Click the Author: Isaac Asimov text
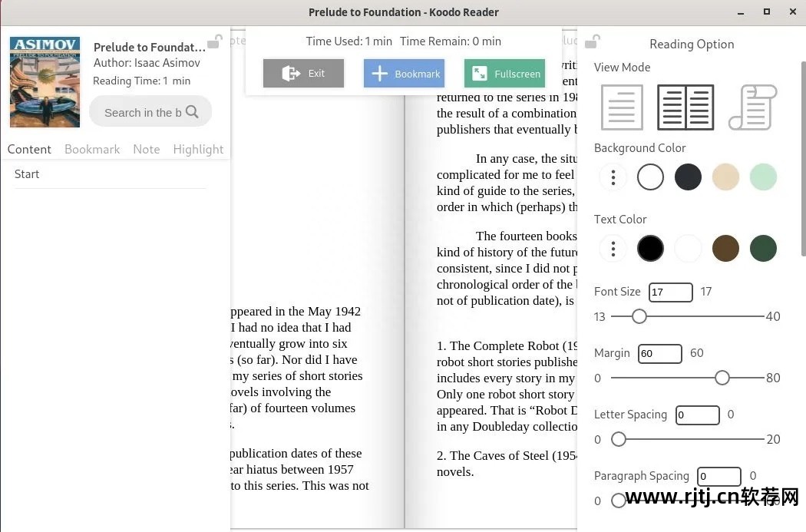806x532 pixels. (147, 63)
